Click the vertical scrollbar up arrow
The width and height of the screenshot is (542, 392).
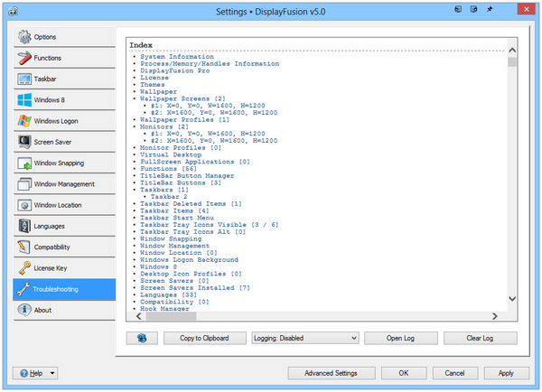coord(512,51)
